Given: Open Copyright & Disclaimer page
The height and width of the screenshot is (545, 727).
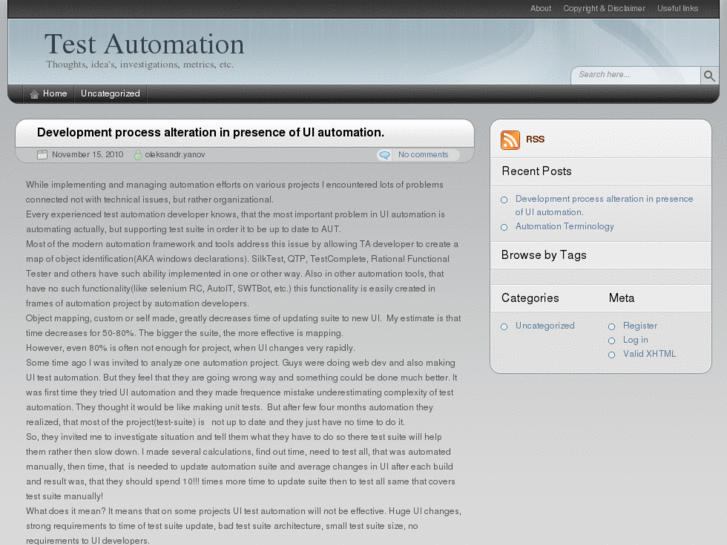Looking at the screenshot, I should tap(604, 8).
